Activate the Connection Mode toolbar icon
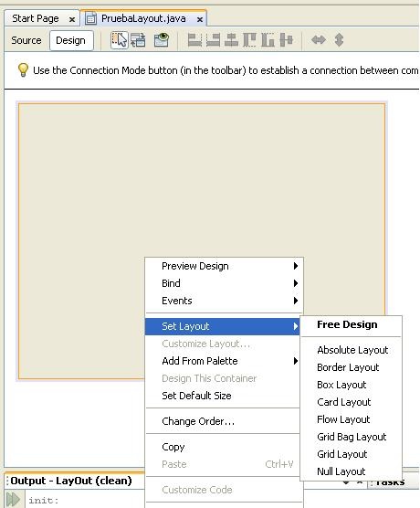This screenshot has height=508, width=420. (x=138, y=40)
